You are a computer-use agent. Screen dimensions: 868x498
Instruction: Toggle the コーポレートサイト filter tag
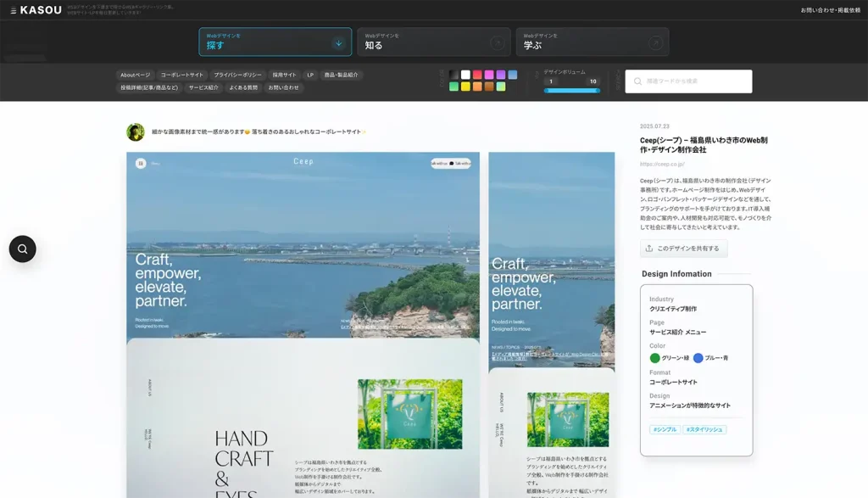pos(182,75)
